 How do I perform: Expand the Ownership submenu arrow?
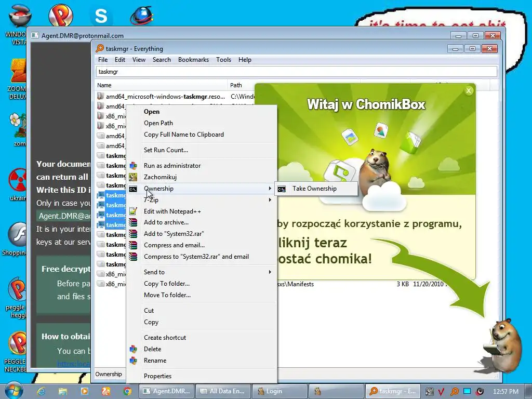tap(270, 188)
